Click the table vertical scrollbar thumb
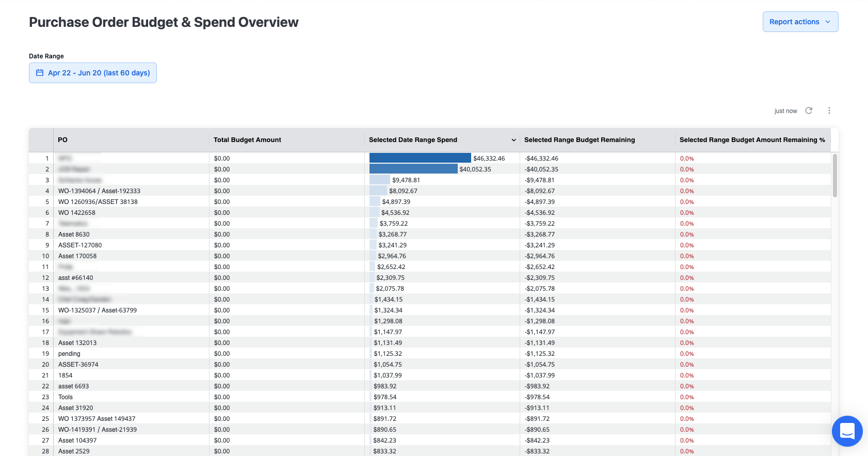Image resolution: width=868 pixels, height=456 pixels. click(x=835, y=175)
